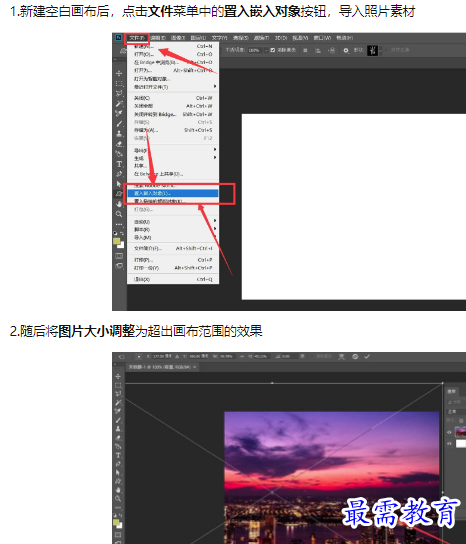This screenshot has width=466, height=544.
Task: Open 文件(F) menu in first screenshot
Action: click(x=137, y=38)
